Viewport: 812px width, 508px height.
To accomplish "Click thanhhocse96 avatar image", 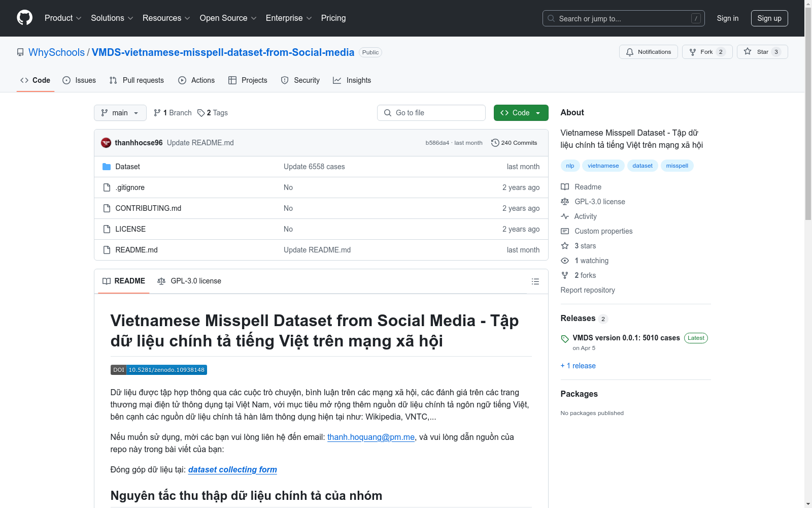I will pos(106,143).
